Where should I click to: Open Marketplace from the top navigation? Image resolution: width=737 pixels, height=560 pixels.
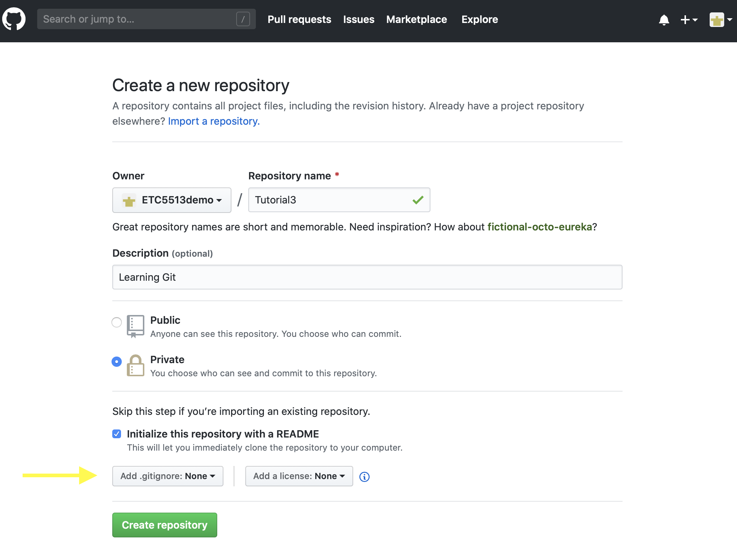[x=416, y=19]
